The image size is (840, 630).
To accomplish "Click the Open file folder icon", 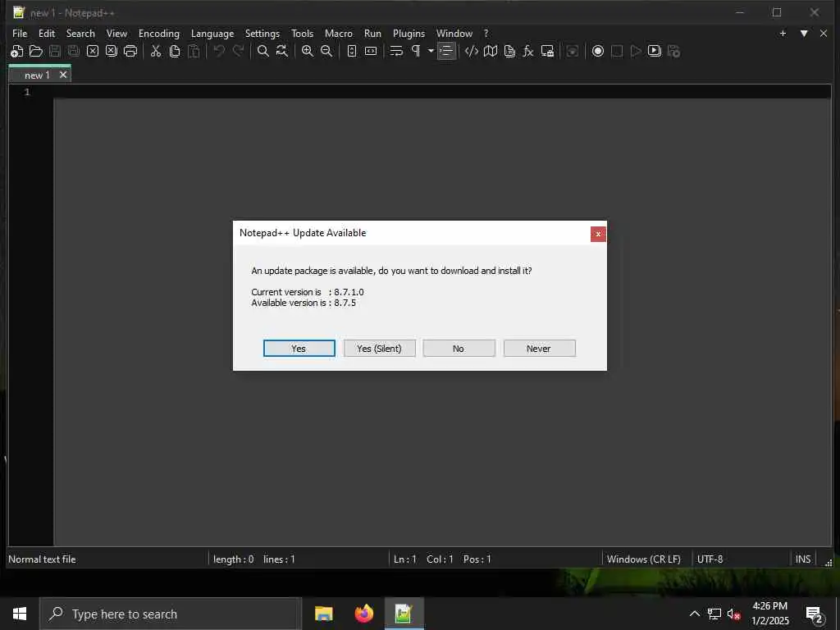I will (x=36, y=52).
